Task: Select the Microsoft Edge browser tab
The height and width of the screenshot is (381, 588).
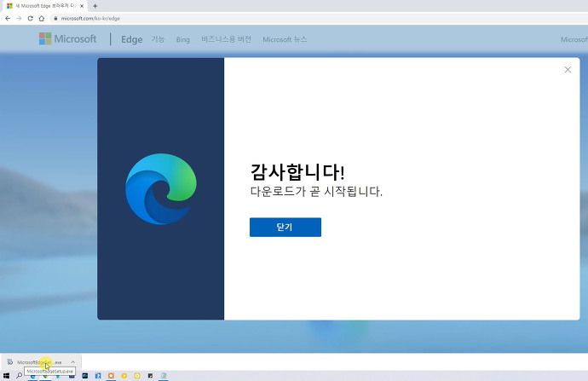Action: click(x=45, y=6)
